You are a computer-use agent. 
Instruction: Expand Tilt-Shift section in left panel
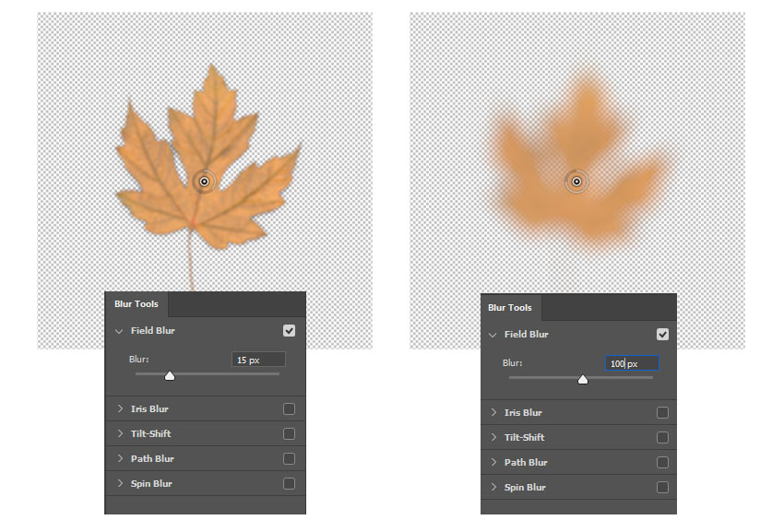pyautogui.click(x=120, y=433)
